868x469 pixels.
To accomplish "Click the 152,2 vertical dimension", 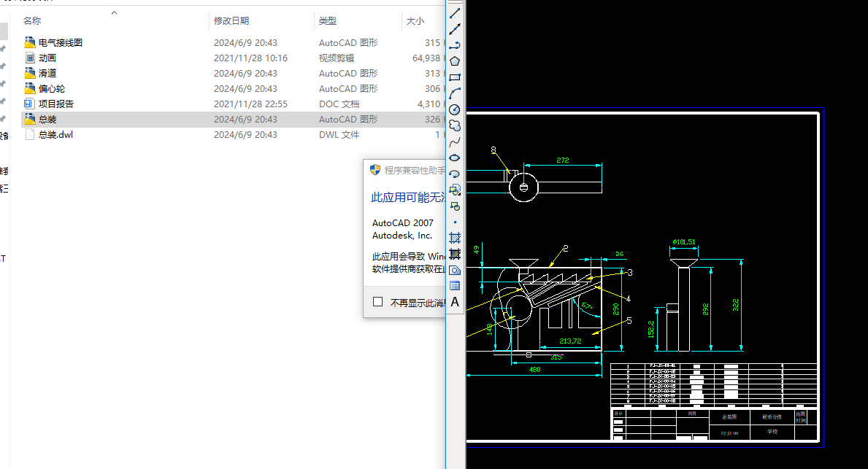I will [651, 329].
